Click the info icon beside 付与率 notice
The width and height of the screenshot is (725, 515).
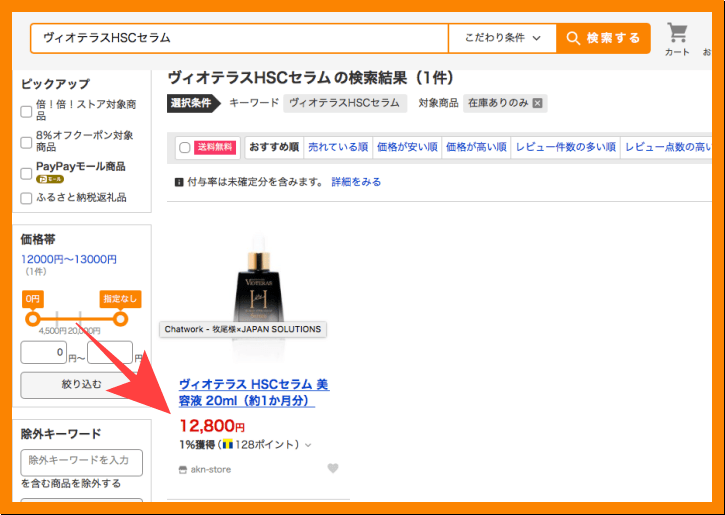coord(179,182)
